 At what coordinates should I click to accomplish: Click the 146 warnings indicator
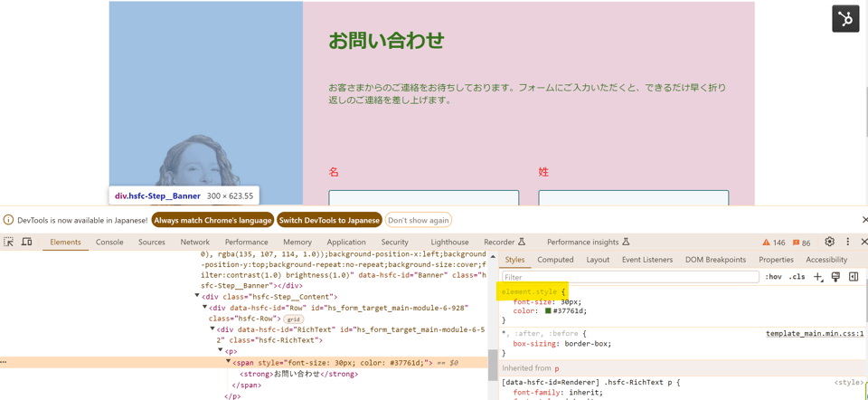coord(774,243)
